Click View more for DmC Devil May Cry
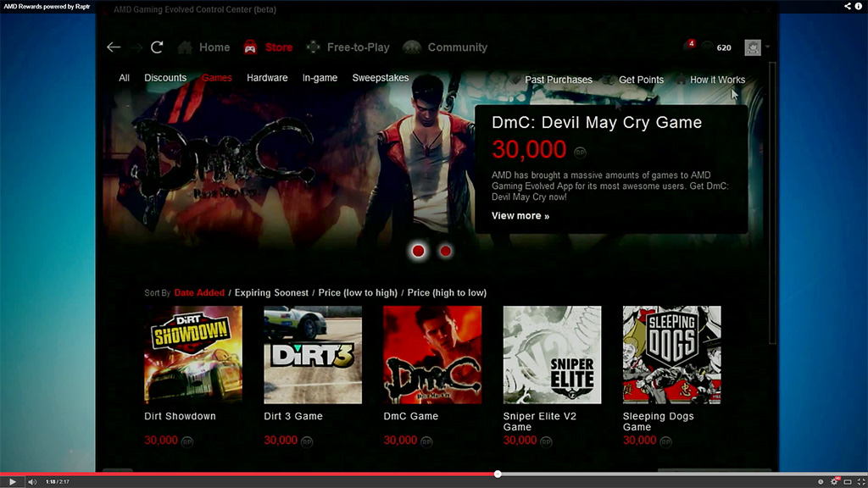This screenshot has height=488, width=868. tap(520, 216)
